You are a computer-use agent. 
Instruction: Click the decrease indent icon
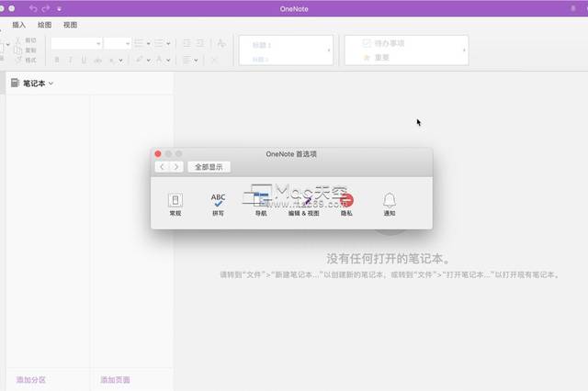(x=187, y=43)
